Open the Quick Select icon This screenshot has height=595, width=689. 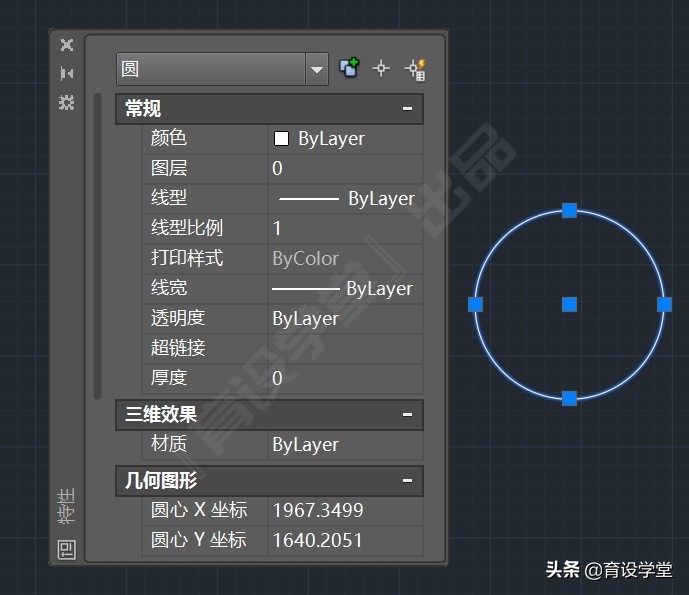tap(415, 69)
